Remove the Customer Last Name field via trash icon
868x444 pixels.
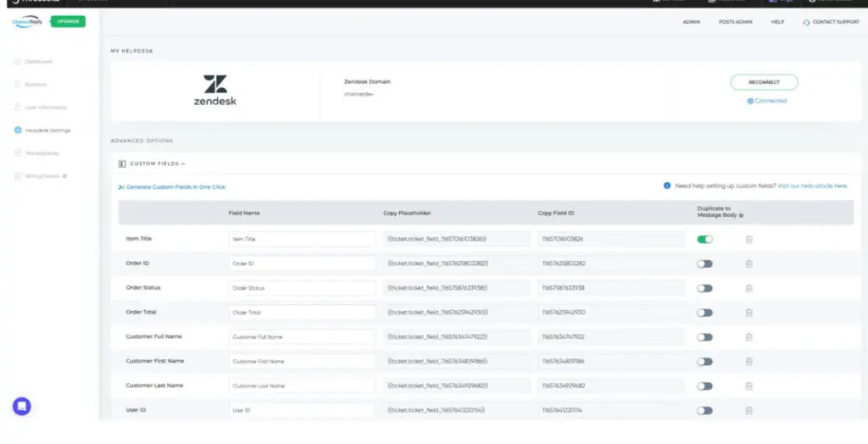point(748,386)
